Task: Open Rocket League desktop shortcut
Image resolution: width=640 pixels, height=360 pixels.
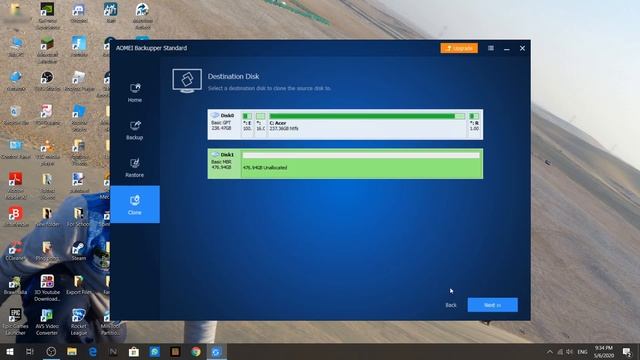Action: pos(78,322)
